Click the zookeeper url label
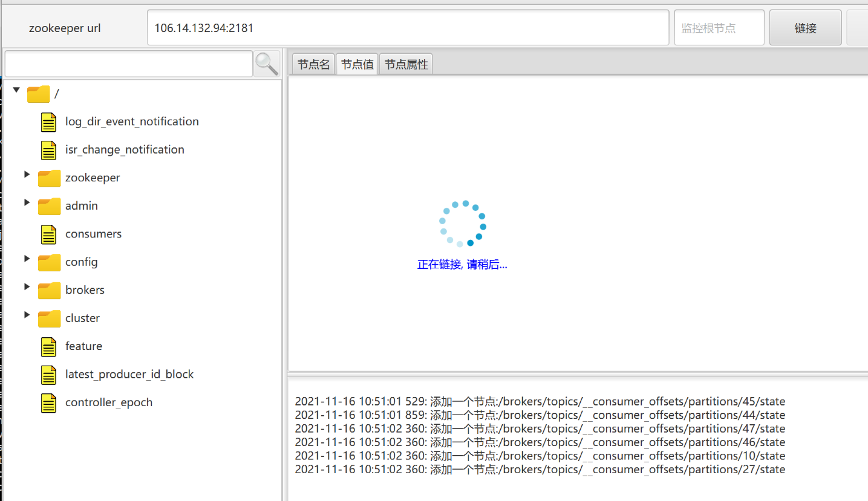868x501 pixels. [65, 28]
